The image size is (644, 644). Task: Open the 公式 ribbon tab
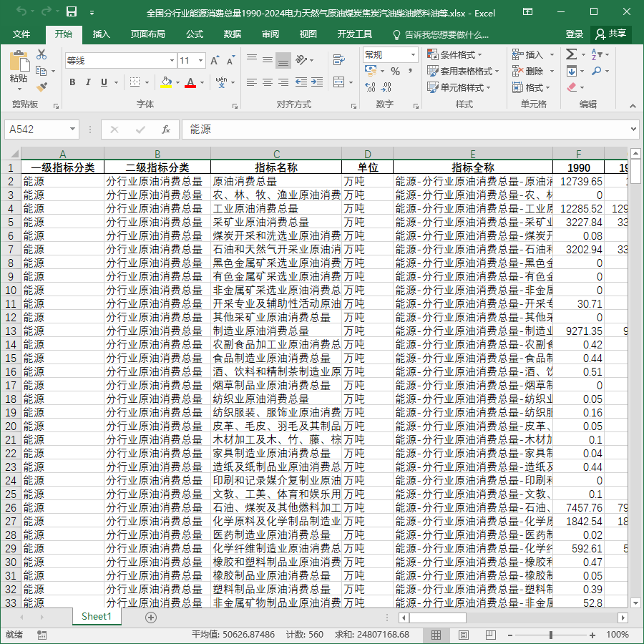(x=195, y=34)
